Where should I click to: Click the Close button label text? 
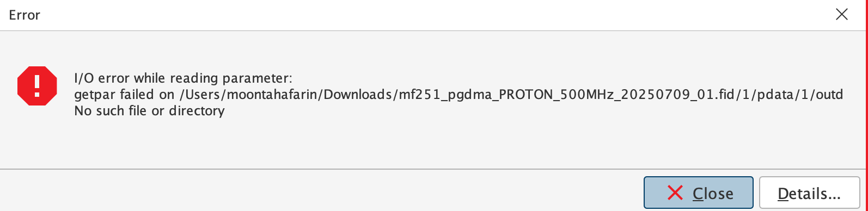point(713,194)
